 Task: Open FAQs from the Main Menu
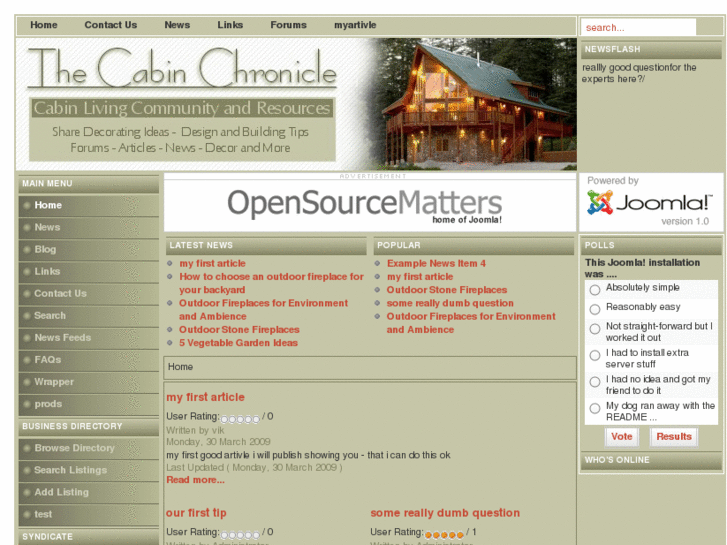pos(89,359)
